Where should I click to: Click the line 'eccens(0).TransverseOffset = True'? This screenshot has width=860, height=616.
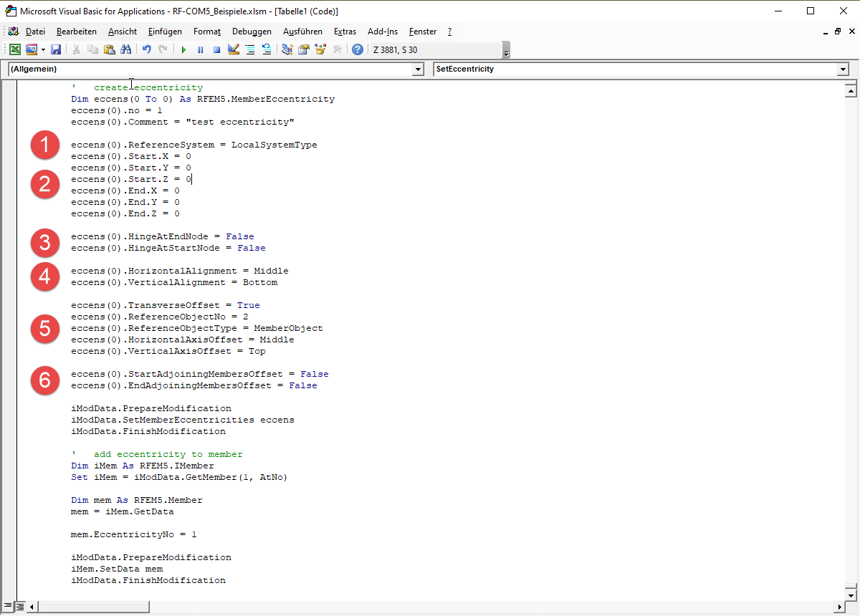tap(165, 305)
